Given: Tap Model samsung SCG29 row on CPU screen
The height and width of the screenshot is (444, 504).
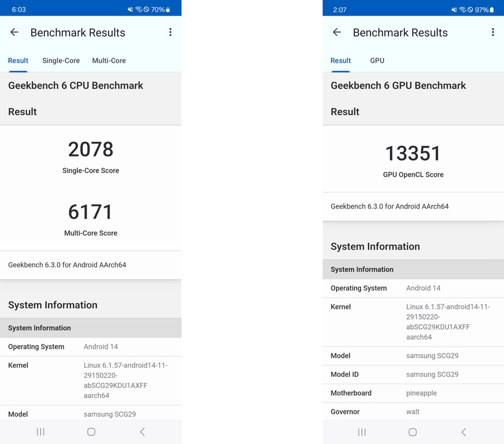Looking at the screenshot, I should (91, 413).
